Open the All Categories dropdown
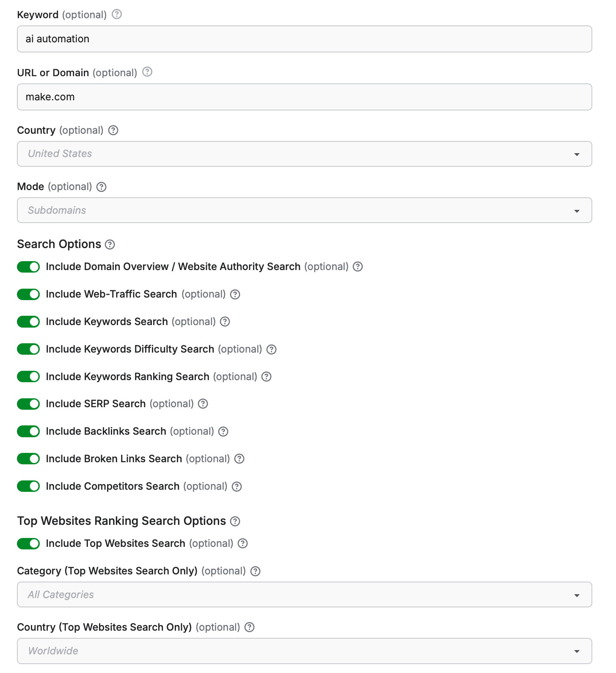 (x=305, y=594)
